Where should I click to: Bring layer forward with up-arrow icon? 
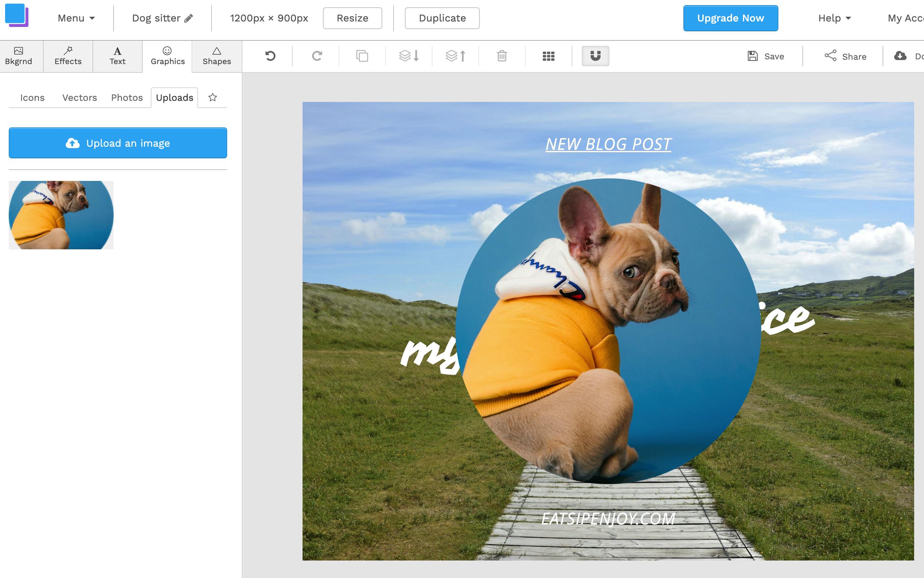[455, 56]
